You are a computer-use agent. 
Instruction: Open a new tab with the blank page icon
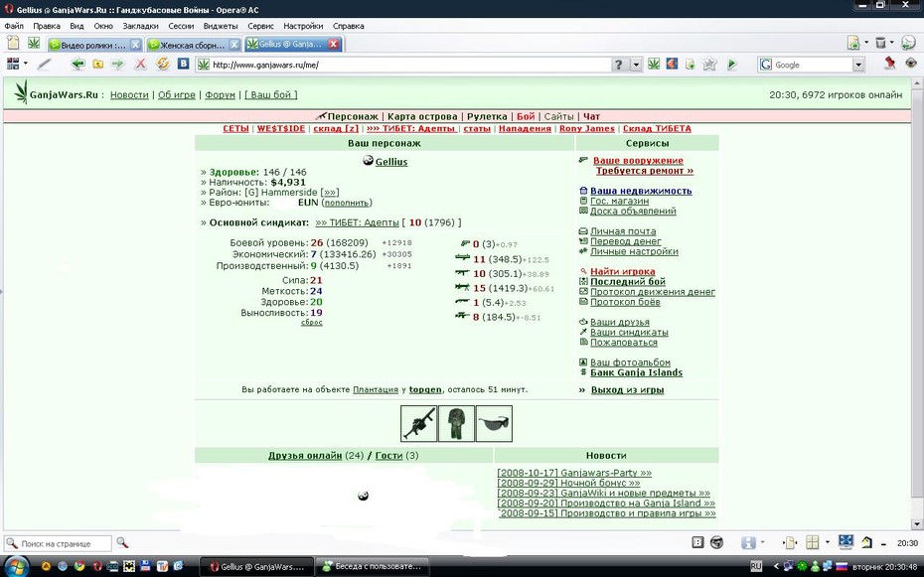12,43
